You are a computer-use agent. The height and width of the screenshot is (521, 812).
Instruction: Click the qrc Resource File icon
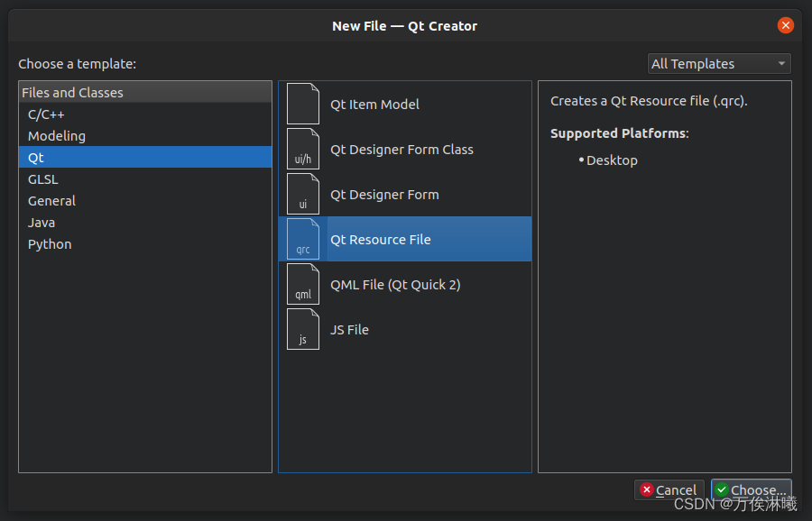(x=303, y=239)
